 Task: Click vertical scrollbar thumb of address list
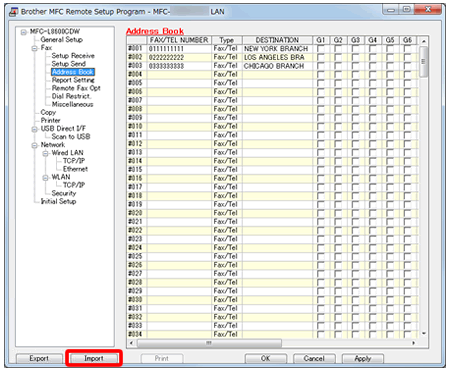(x=423, y=62)
